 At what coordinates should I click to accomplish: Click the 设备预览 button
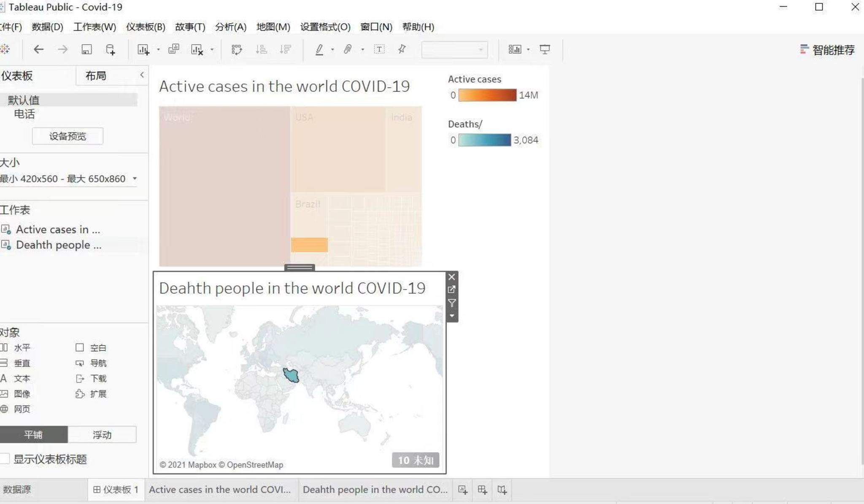pyautogui.click(x=67, y=136)
